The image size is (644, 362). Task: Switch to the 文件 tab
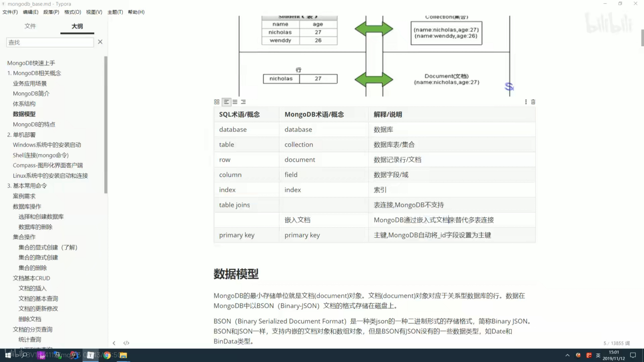pos(31,26)
